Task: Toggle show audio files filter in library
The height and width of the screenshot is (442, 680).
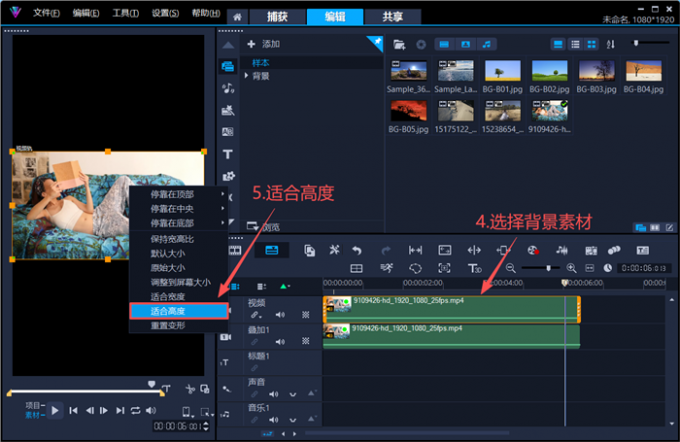Action: click(487, 44)
